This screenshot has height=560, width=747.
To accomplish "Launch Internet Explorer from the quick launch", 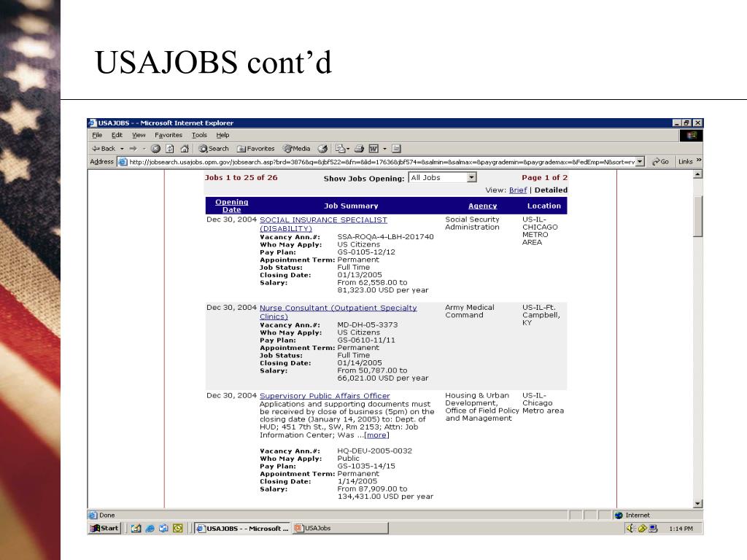I will tap(150, 528).
